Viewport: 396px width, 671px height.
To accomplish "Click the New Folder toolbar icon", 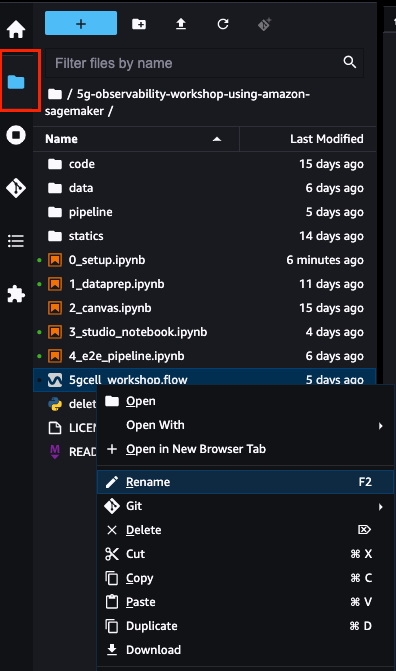I will (139, 24).
